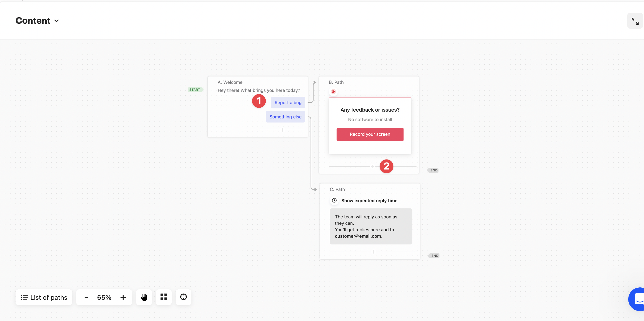
Task: Edit the welcome message text
Action: click(x=258, y=90)
